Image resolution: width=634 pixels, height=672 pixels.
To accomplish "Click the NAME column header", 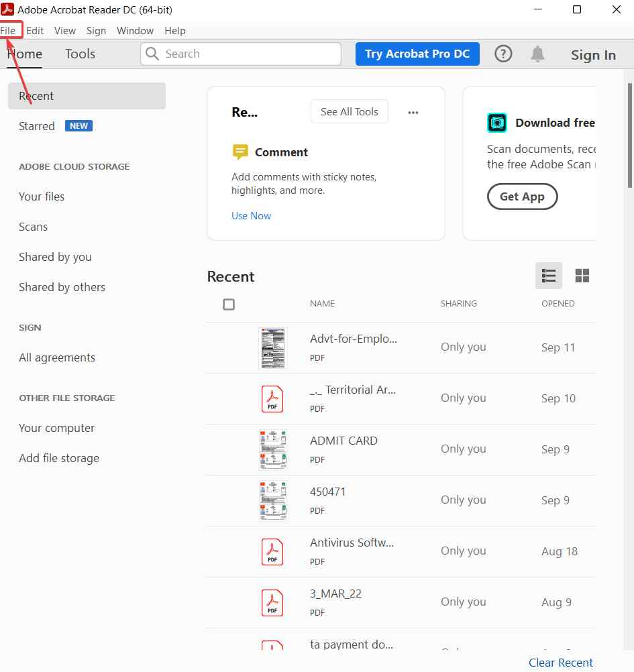I will click(x=322, y=303).
